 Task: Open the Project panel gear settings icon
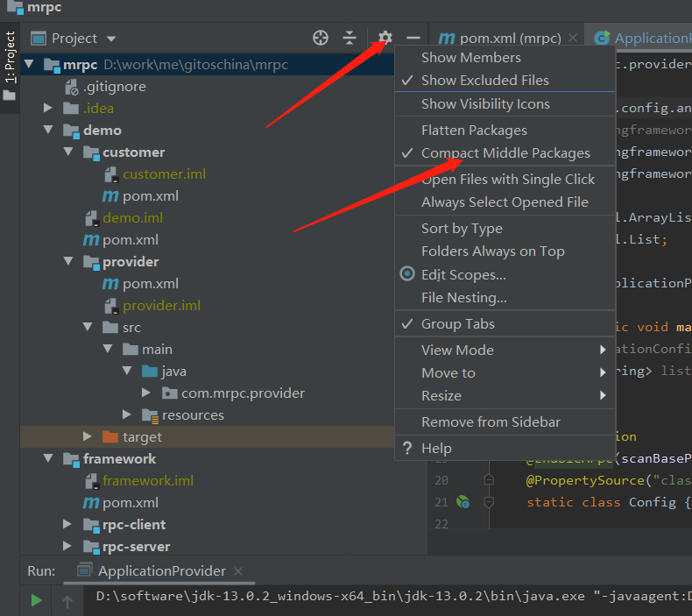385,38
